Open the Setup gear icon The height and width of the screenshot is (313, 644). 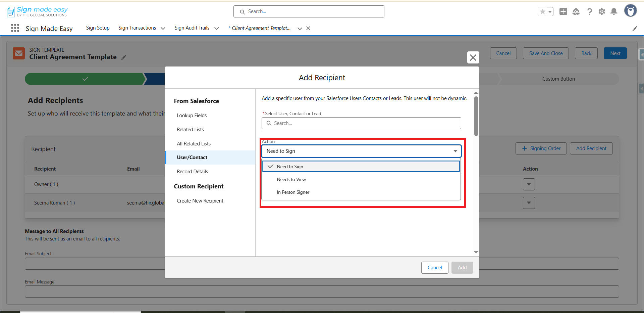602,12
